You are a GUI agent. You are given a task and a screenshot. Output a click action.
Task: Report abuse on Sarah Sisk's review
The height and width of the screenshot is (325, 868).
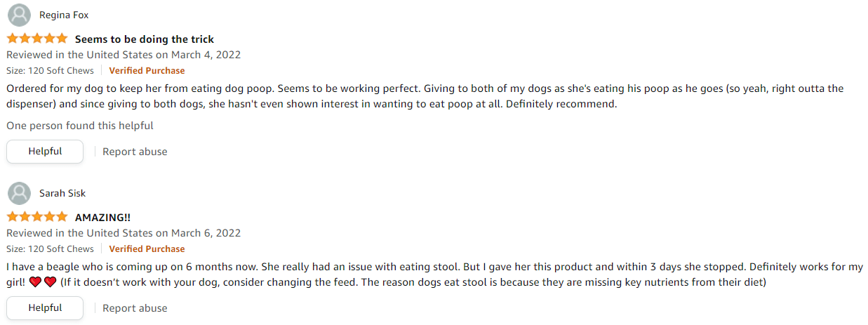[x=135, y=308]
